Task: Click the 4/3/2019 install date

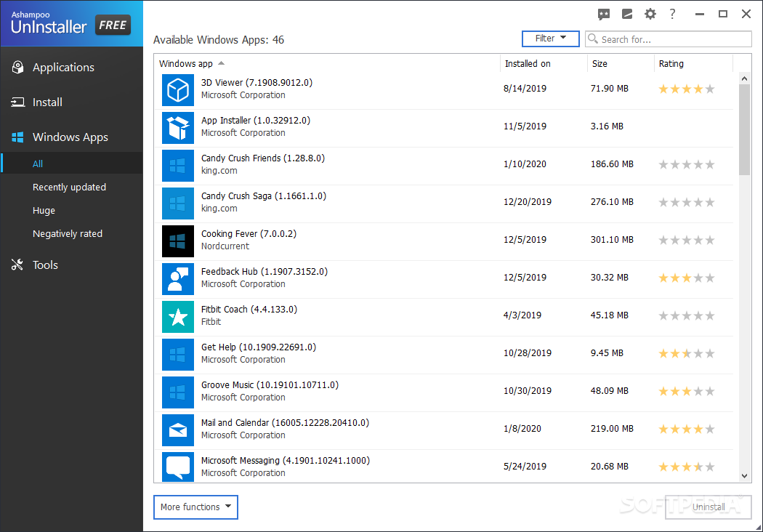Action: [522, 315]
